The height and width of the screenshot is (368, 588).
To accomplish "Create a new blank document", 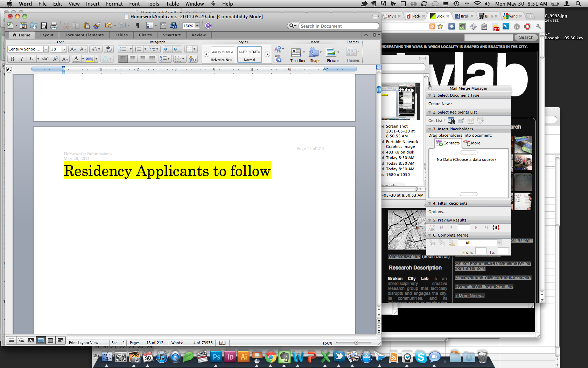I will click(10, 26).
